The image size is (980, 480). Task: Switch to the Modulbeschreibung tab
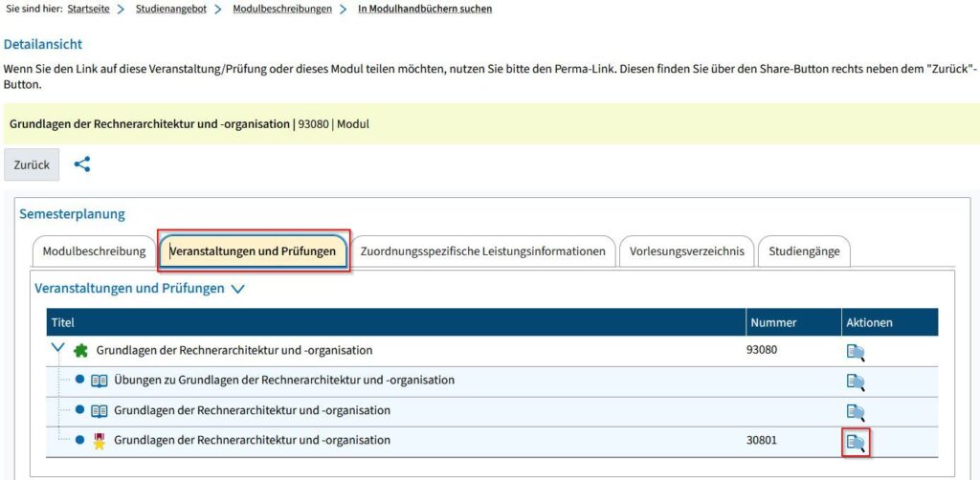tap(94, 251)
